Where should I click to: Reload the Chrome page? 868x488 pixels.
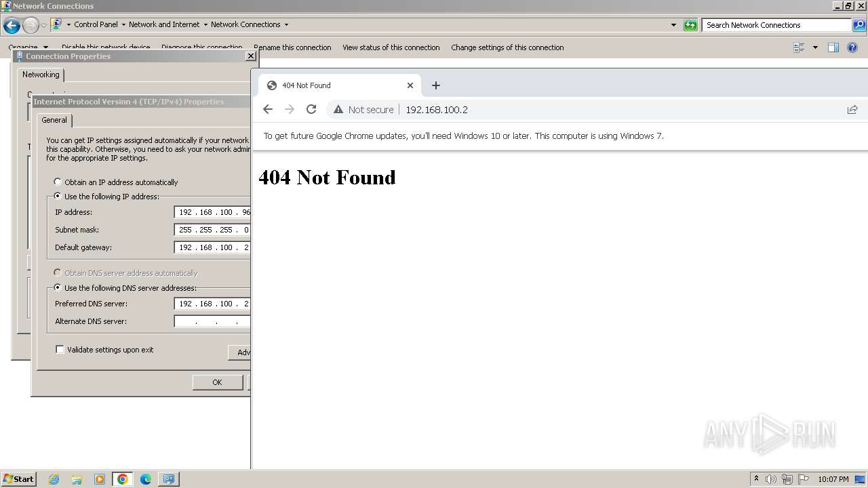(311, 109)
